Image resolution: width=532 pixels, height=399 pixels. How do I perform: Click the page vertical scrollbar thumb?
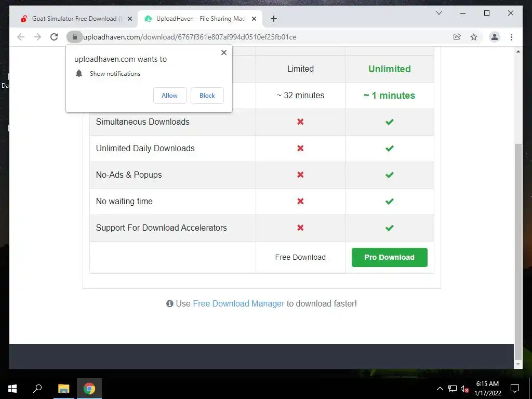[518, 251]
